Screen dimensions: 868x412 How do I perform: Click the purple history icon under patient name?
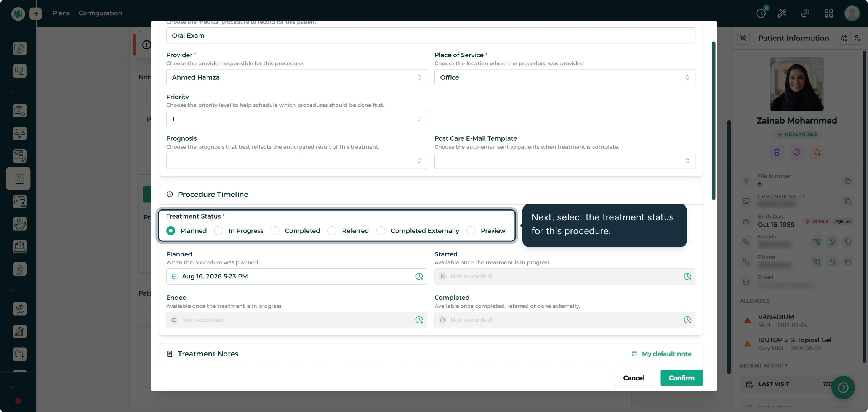pyautogui.click(x=797, y=152)
